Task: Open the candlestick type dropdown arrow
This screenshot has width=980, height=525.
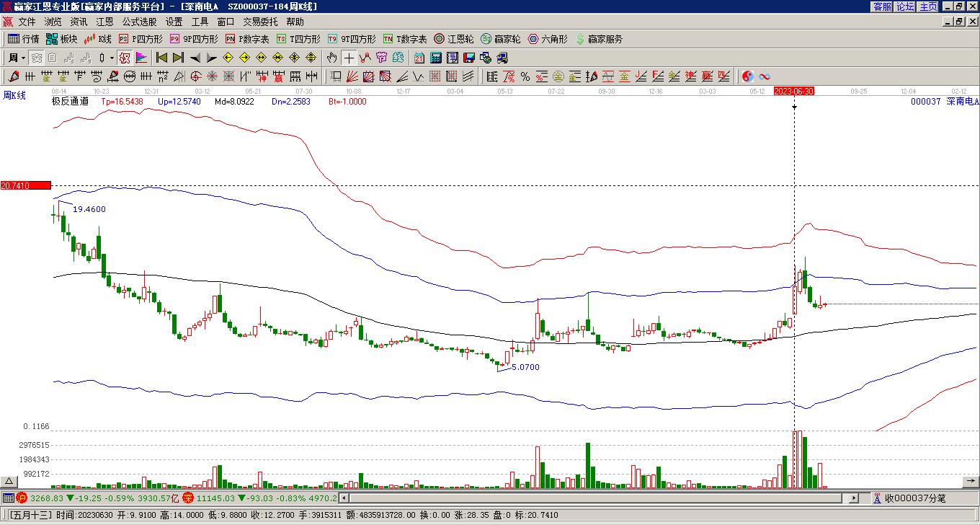Action: click(112, 58)
